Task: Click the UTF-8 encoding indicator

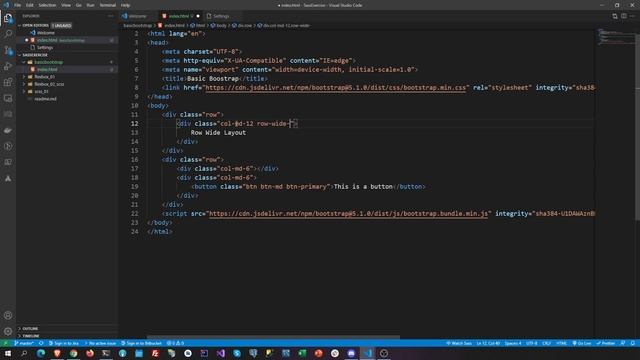Action: (x=531, y=343)
